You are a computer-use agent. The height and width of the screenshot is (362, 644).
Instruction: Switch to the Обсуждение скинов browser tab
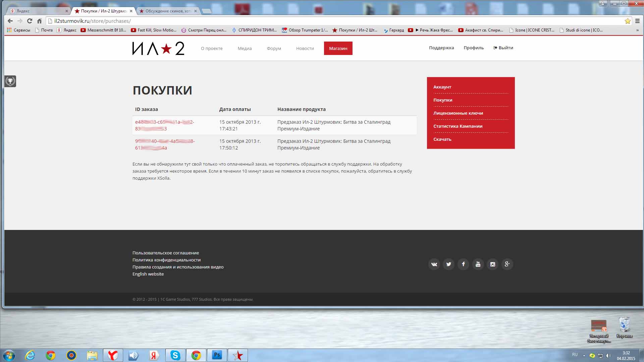coord(168,11)
